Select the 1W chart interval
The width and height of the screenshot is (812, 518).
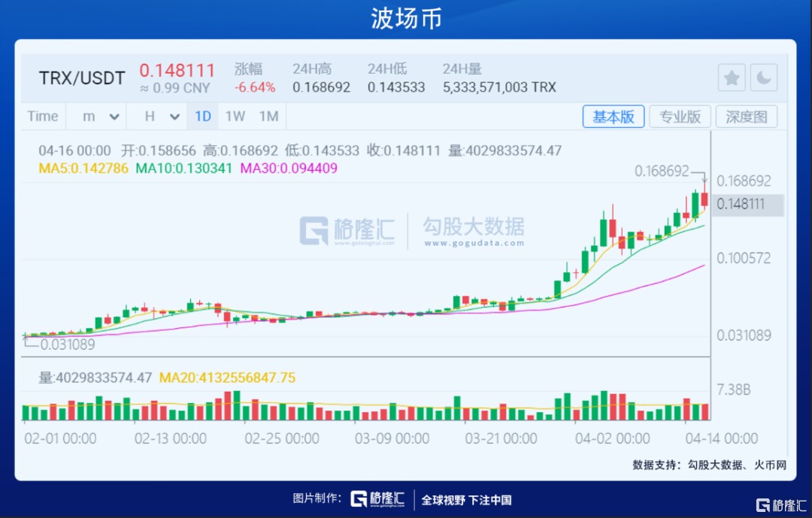(235, 117)
